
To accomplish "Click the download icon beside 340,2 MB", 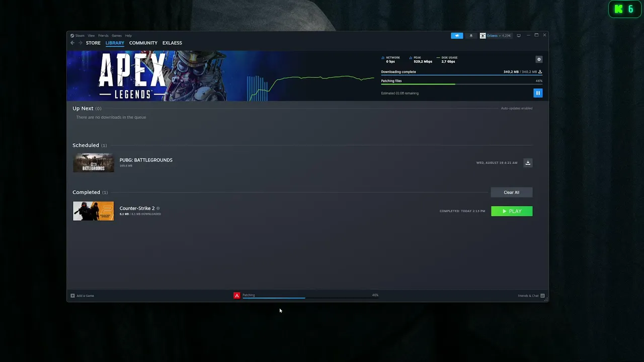I will click(540, 72).
